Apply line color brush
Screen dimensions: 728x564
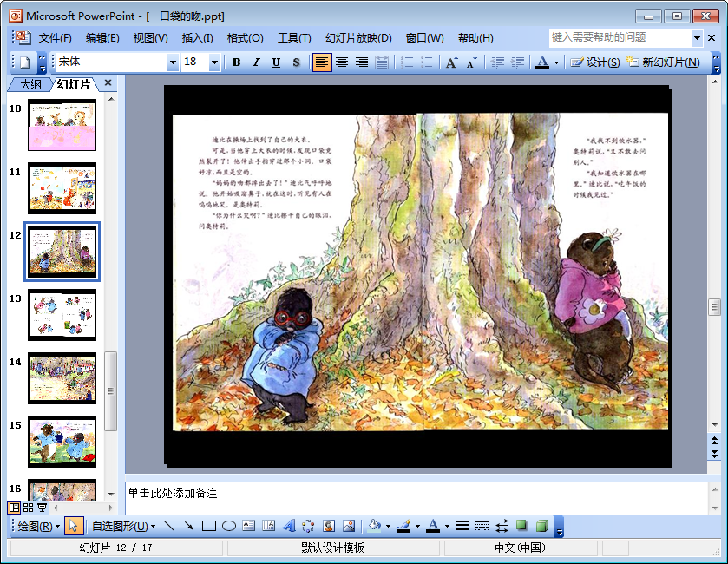click(404, 526)
